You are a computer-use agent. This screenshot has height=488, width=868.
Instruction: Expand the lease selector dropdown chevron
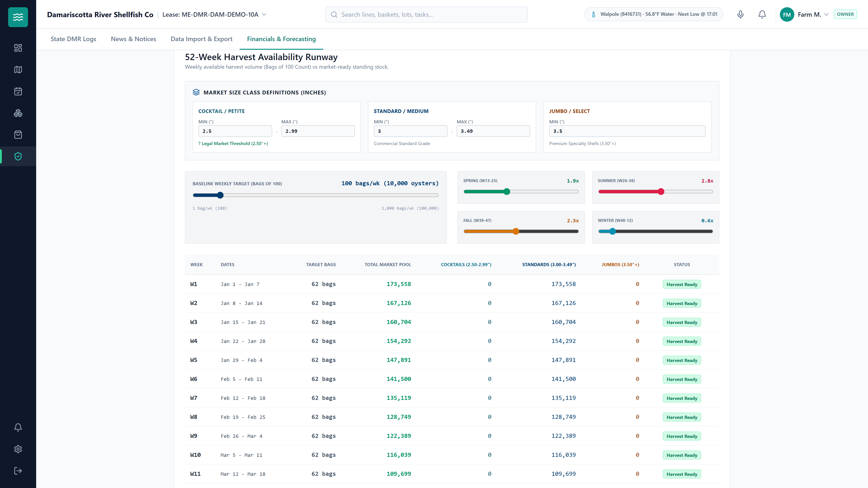point(264,14)
